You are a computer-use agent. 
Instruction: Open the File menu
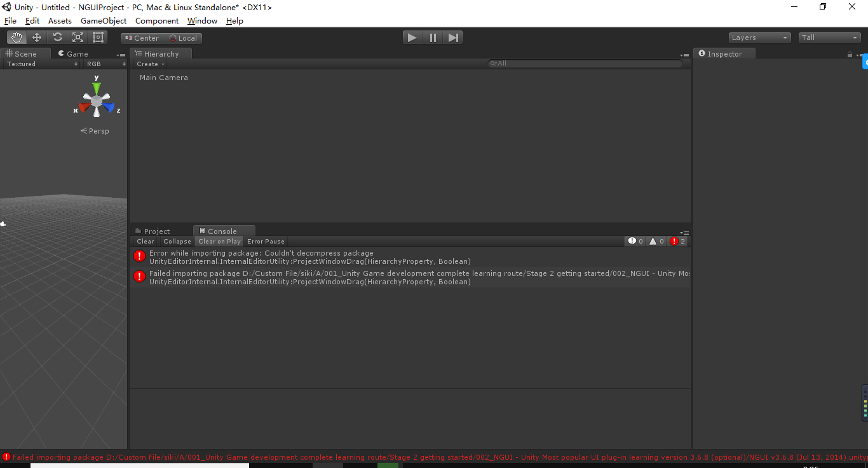(x=10, y=21)
